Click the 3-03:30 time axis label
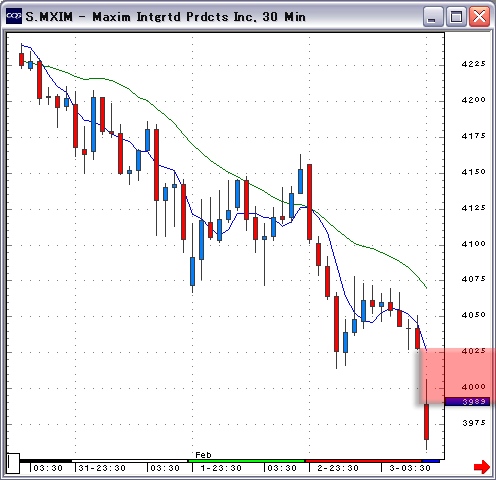 point(410,468)
